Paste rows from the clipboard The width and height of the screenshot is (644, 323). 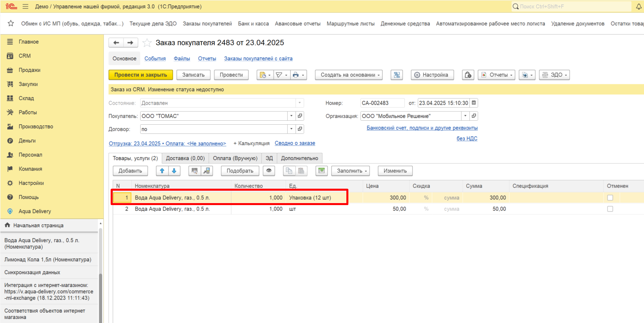pos(301,171)
